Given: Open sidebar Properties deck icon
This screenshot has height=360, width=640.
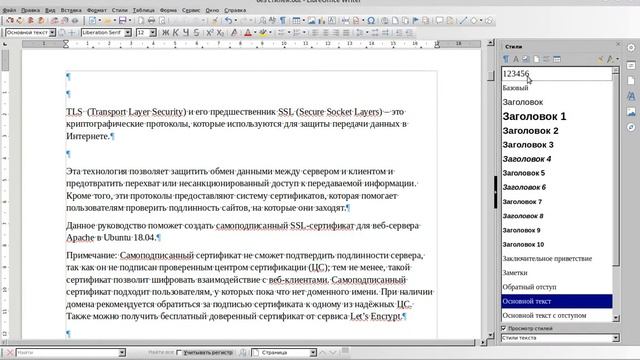Looking at the screenshot, I should [x=631, y=65].
